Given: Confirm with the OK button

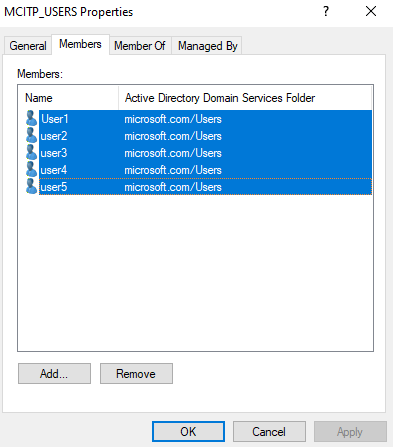Looking at the screenshot, I should coord(188,432).
